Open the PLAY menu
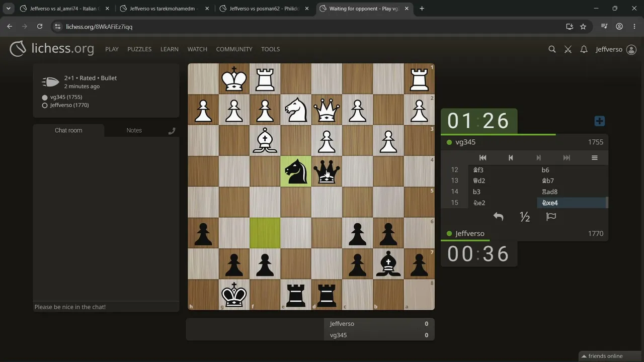The image size is (644, 362). [112, 49]
